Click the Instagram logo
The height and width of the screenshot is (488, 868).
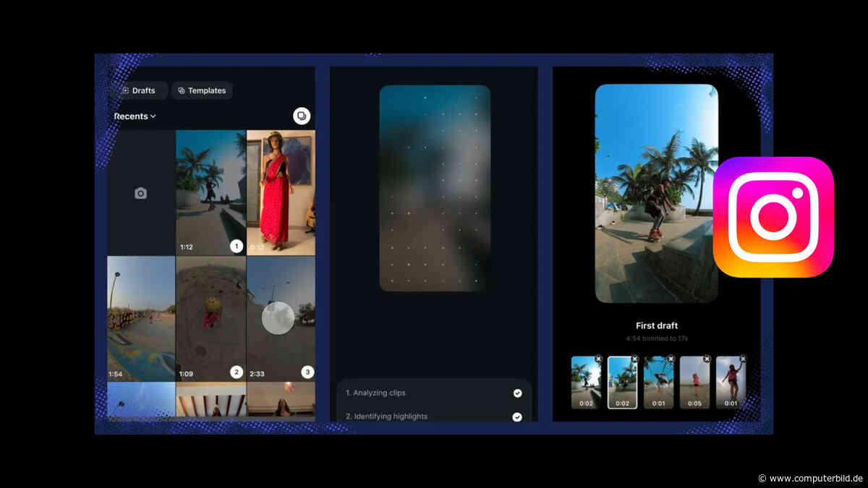773,217
